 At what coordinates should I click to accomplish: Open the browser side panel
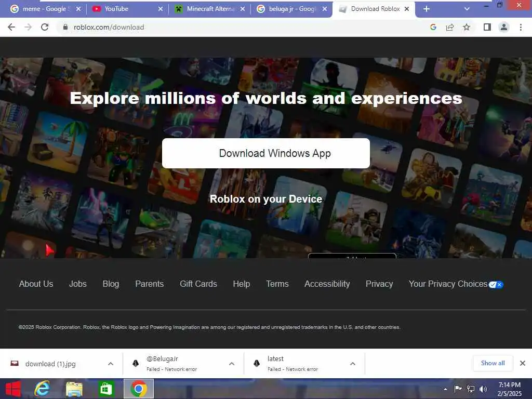point(487,27)
